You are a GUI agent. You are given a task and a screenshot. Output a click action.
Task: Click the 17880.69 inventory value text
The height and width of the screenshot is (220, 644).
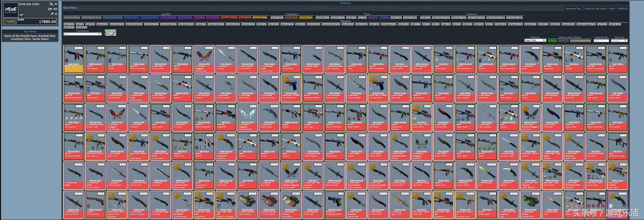point(47,22)
